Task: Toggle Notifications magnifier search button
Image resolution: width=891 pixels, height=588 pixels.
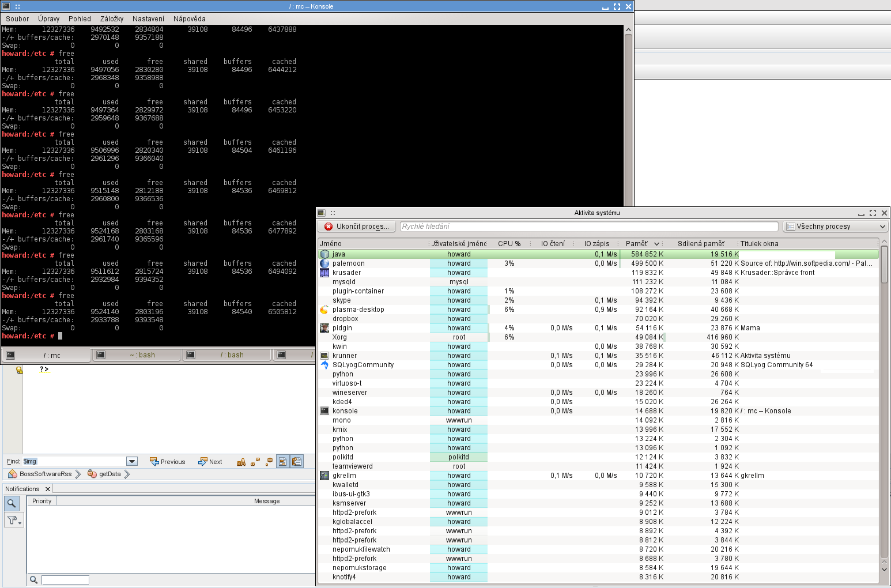Action: tap(12, 503)
